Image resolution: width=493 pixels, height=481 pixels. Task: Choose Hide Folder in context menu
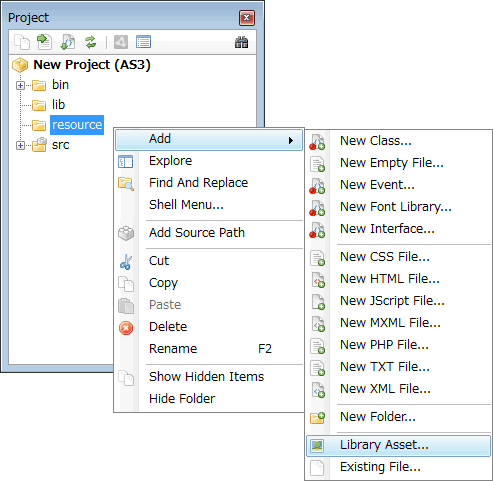point(182,399)
